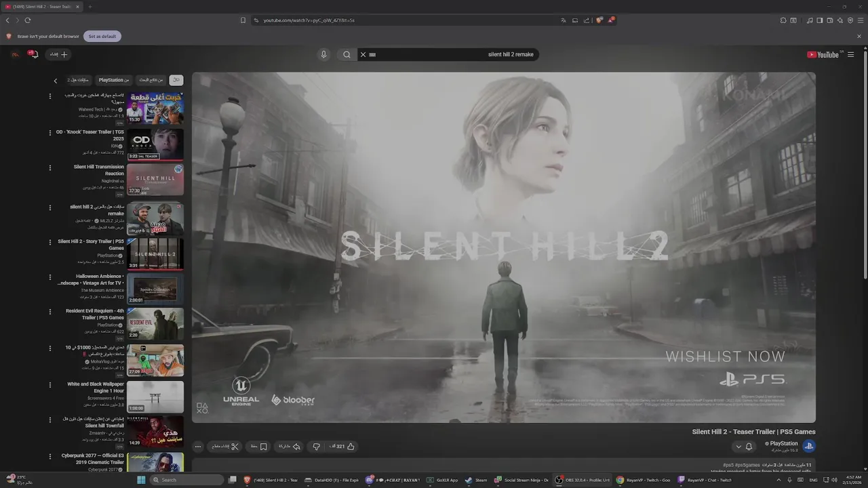Screen dimensions: 868x488
Task: Save the video with the bookmark button
Action: [x=259, y=447]
